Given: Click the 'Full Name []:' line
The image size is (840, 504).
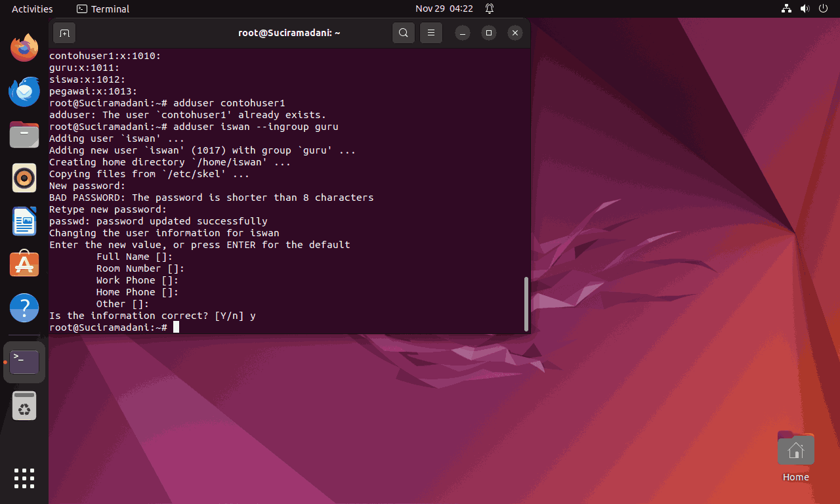Looking at the screenshot, I should click(x=135, y=257).
